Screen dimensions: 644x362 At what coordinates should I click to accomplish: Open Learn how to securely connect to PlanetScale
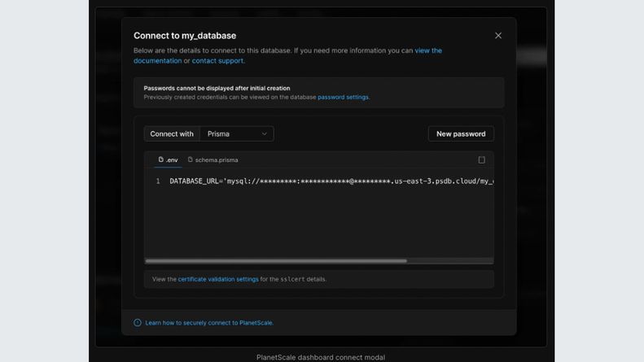[x=209, y=323]
